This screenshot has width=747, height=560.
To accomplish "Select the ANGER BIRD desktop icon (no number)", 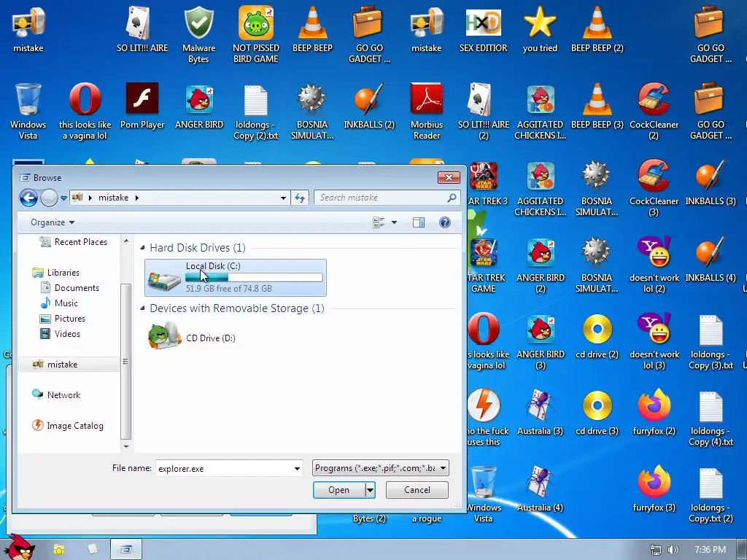I will (199, 106).
